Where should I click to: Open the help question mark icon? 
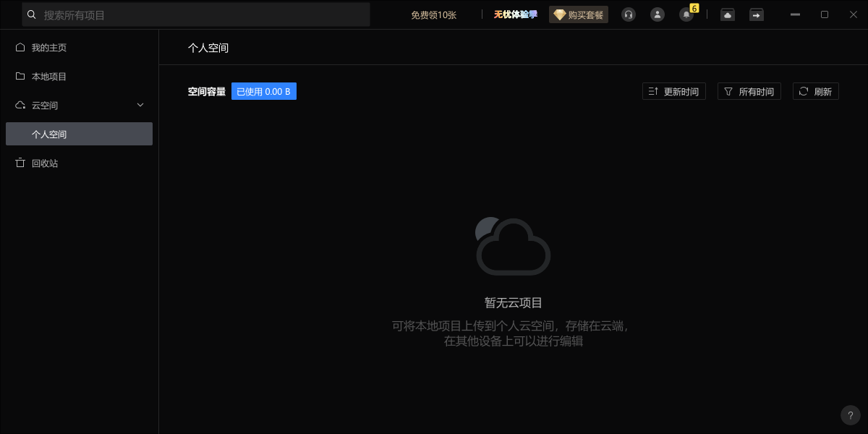851,415
